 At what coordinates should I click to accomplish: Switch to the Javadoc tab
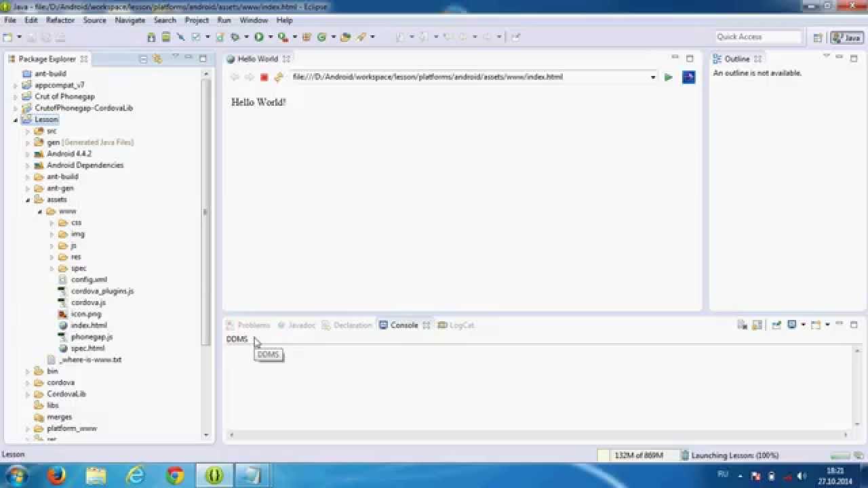click(x=296, y=325)
